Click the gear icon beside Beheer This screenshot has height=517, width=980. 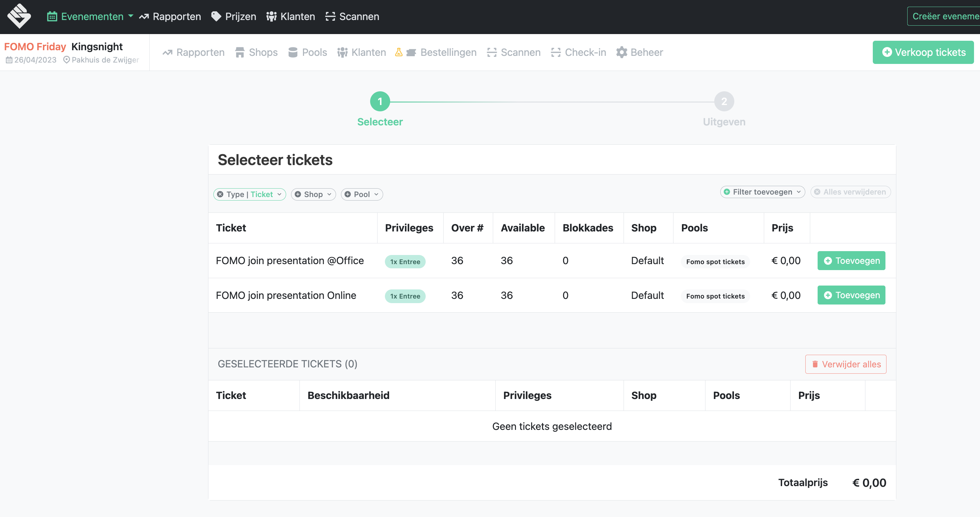click(621, 52)
